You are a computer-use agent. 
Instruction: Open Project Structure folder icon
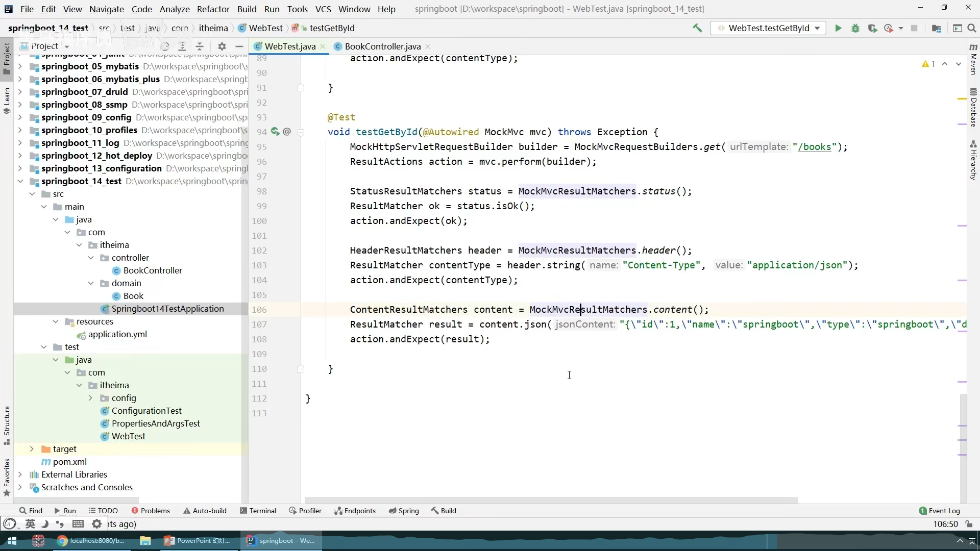point(936,28)
